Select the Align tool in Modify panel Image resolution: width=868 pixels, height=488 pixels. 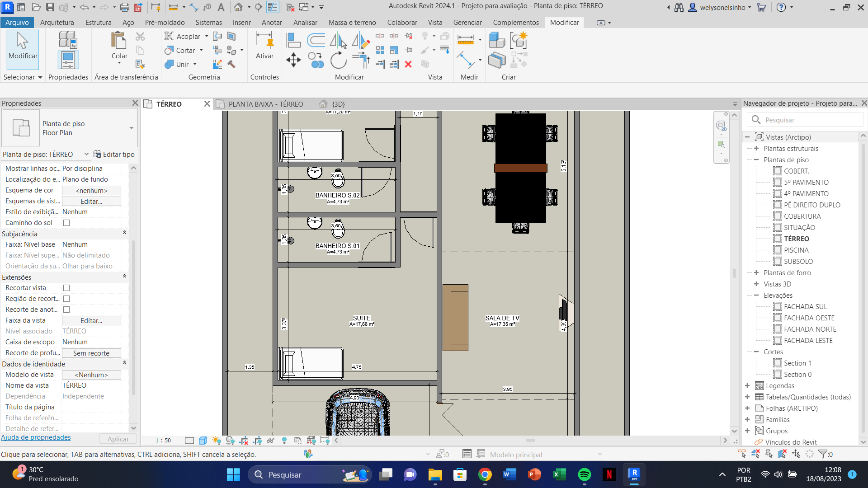(293, 40)
